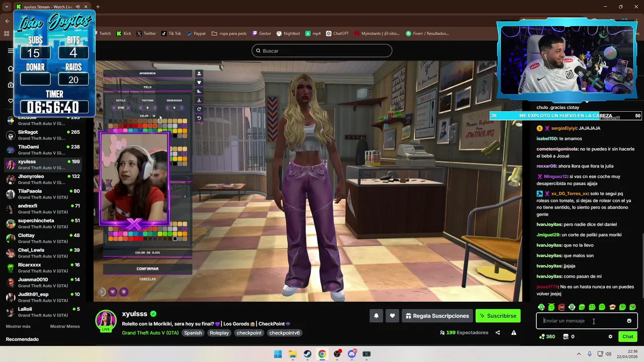Open Jhonyroleo channel in sidebar
Image resolution: width=644 pixels, height=362 pixels.
click(42, 179)
